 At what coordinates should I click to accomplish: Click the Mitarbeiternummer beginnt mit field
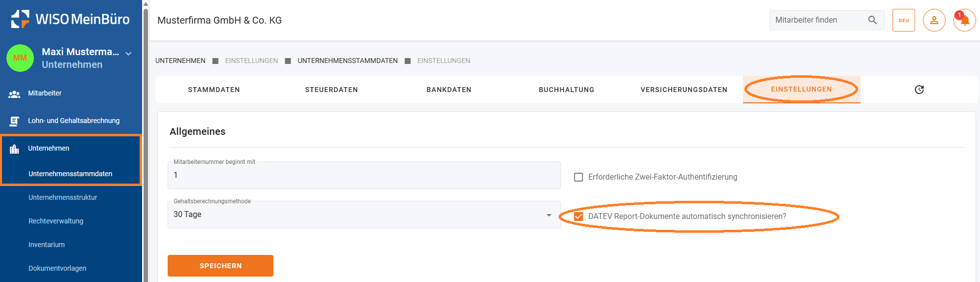click(364, 176)
